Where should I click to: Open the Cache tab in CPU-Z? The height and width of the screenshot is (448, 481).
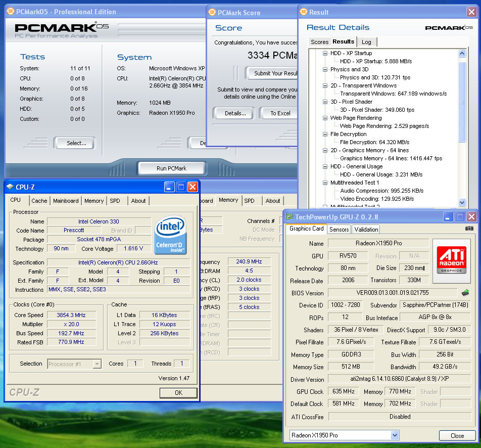pyautogui.click(x=39, y=201)
